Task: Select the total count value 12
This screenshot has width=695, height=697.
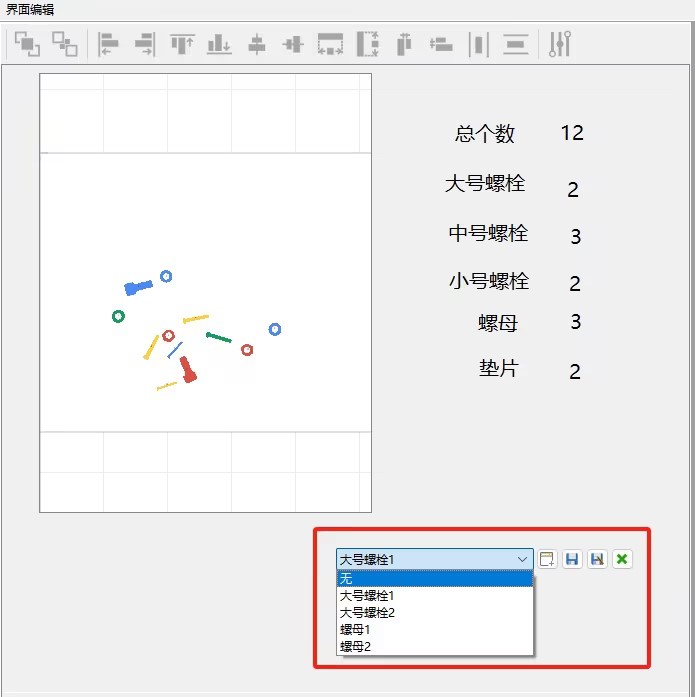Action: coord(572,133)
